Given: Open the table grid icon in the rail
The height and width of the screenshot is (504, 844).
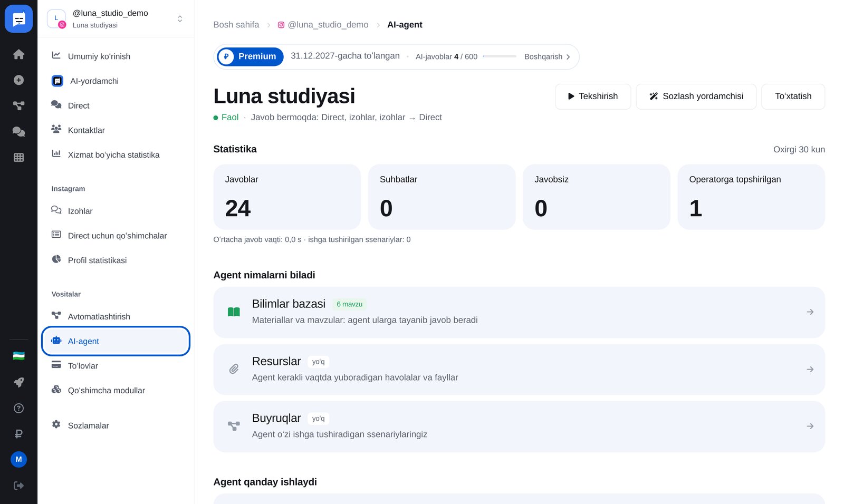Looking at the screenshot, I should coord(18,157).
